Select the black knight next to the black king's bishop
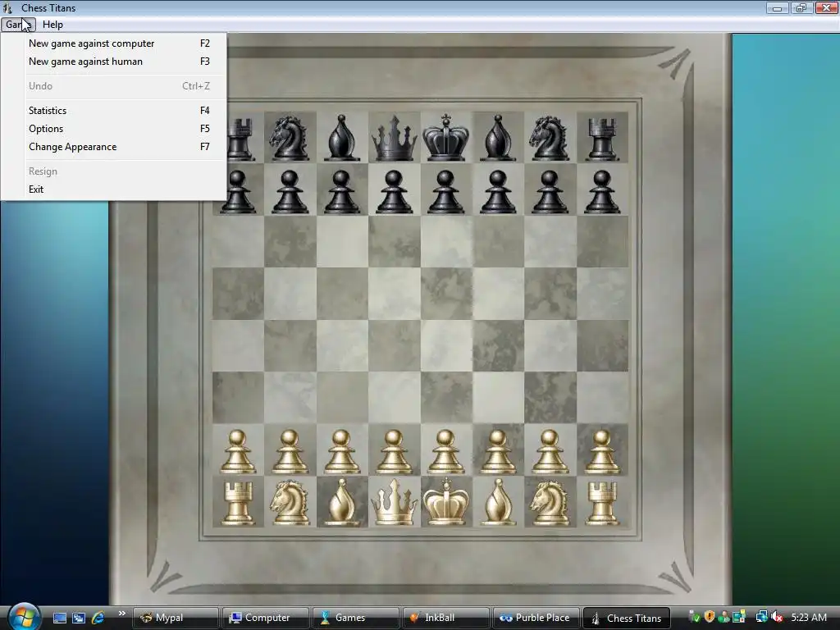 pyautogui.click(x=550, y=138)
